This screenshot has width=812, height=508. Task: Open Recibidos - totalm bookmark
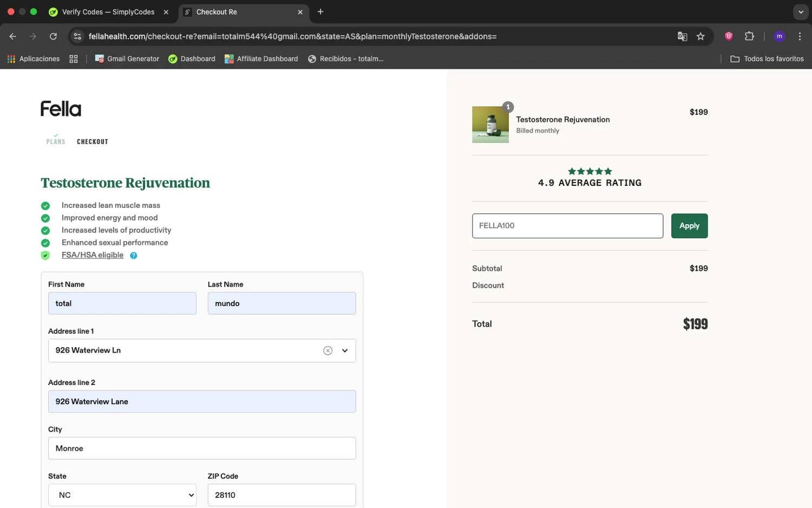[x=346, y=58]
